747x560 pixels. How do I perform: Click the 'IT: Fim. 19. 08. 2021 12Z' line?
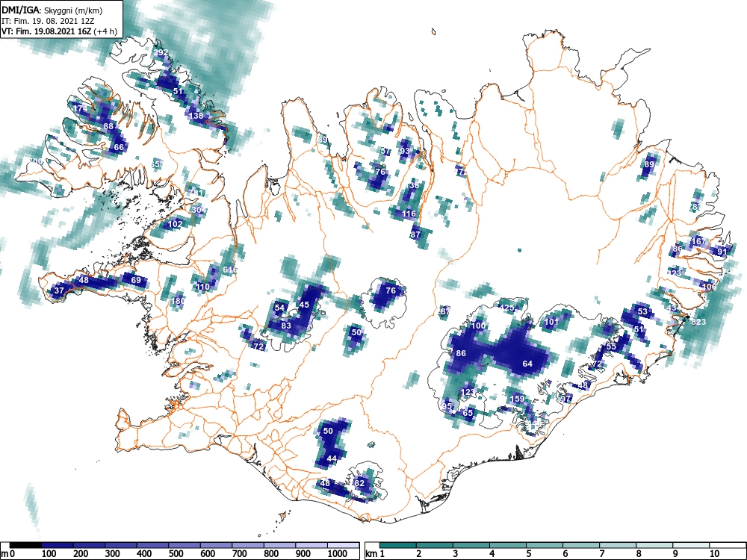tap(47, 21)
